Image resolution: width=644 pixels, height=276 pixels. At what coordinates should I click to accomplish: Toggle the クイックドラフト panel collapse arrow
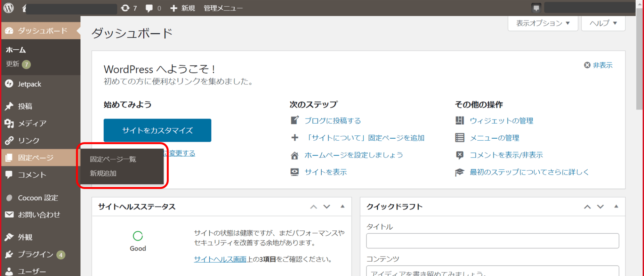(616, 206)
